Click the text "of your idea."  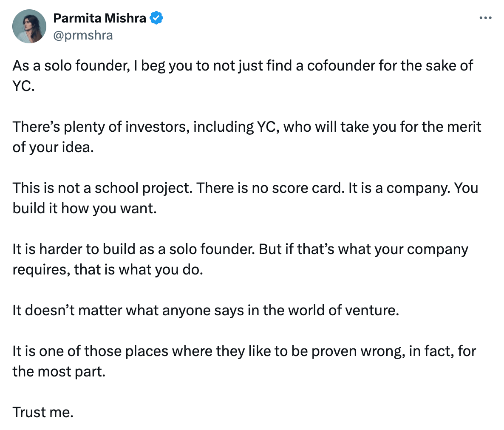pos(53,147)
